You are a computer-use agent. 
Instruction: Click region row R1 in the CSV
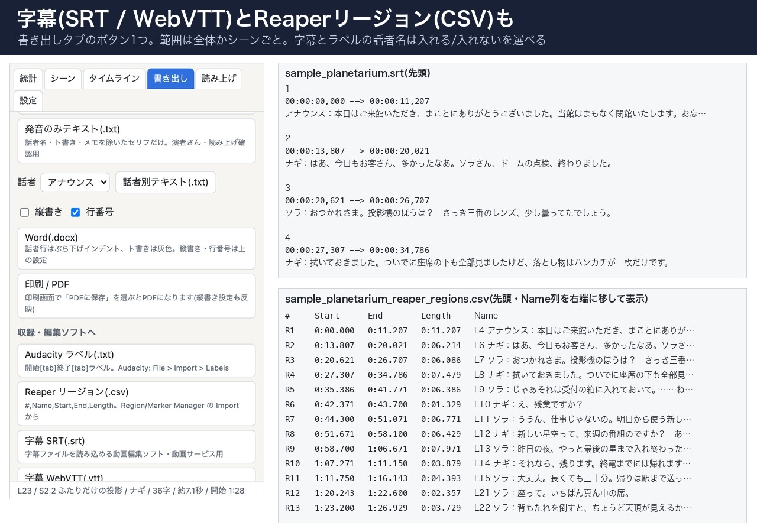490,330
